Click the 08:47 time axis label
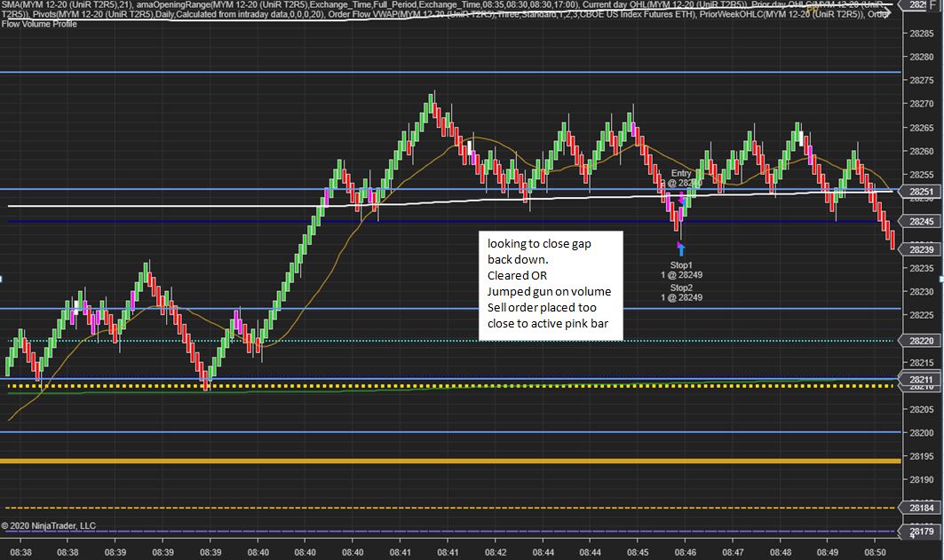 (x=733, y=552)
